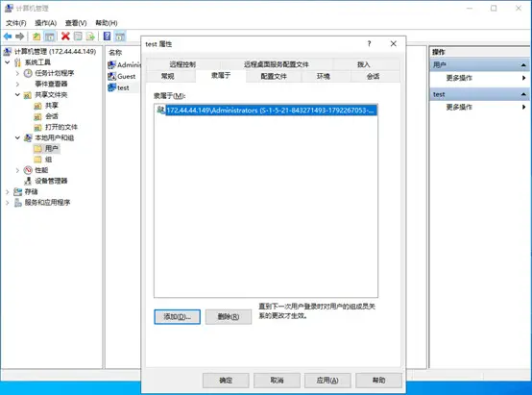The height and width of the screenshot is (395, 532).
Task: Click the 任务计划程序 clock icon
Action: point(28,73)
